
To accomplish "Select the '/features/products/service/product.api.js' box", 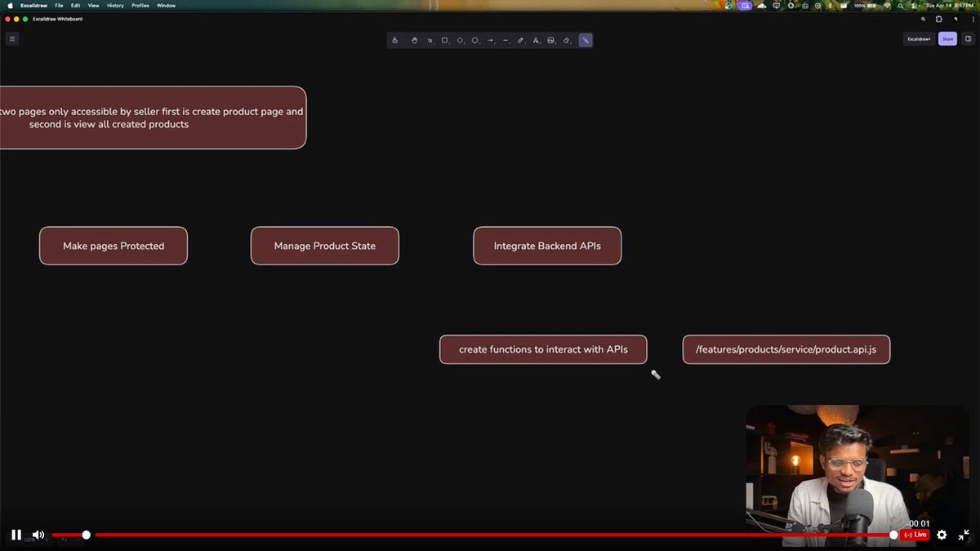I will click(x=786, y=349).
